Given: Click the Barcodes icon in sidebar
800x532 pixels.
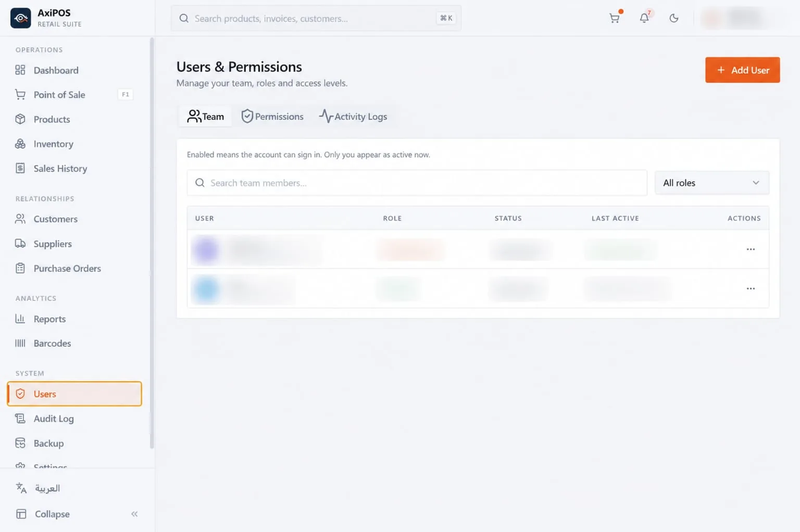Looking at the screenshot, I should click(x=20, y=343).
